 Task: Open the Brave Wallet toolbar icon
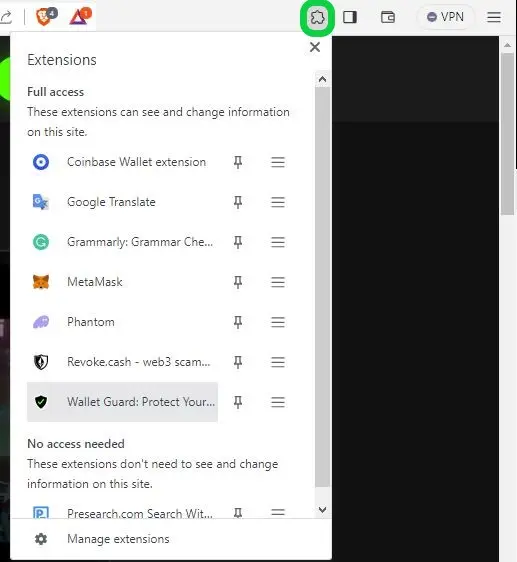pyautogui.click(x=388, y=17)
